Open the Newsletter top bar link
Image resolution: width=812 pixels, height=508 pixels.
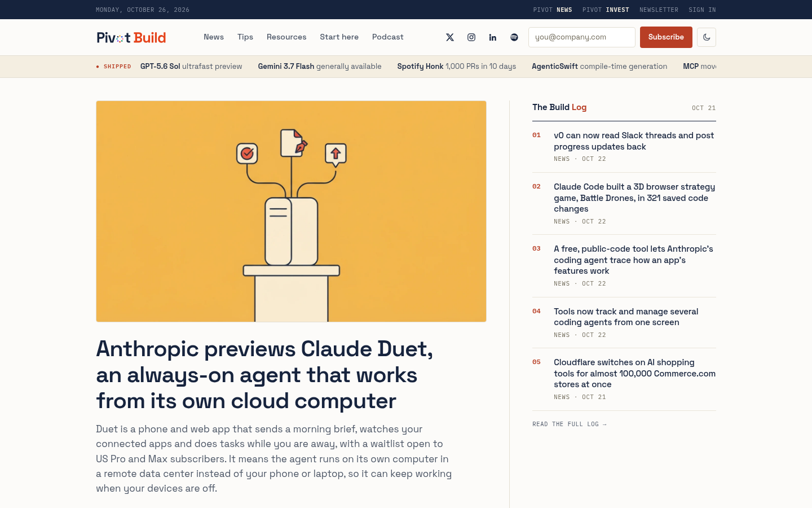point(659,10)
